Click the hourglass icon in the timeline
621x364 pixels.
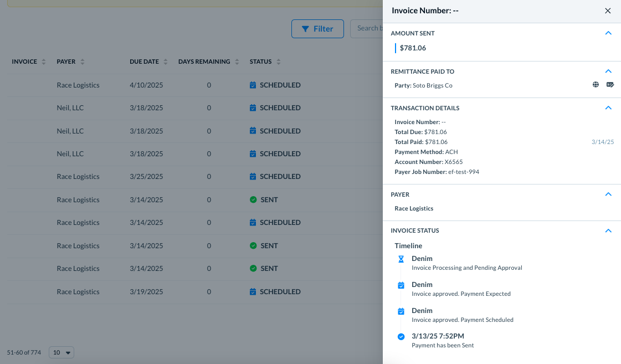point(401,259)
